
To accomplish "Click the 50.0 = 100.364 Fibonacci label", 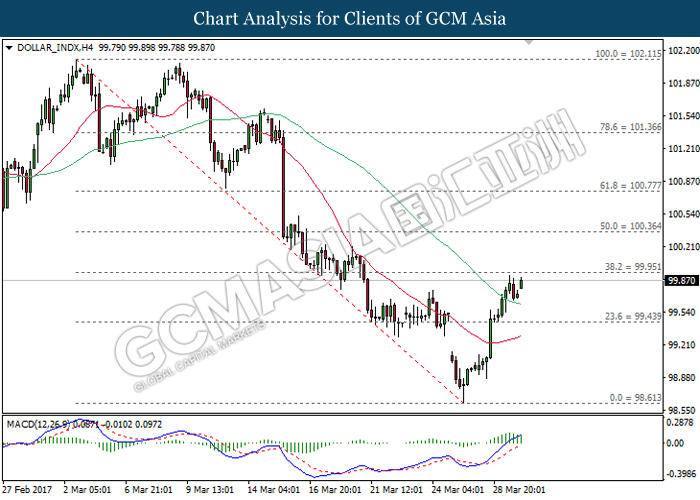I will (x=630, y=226).
